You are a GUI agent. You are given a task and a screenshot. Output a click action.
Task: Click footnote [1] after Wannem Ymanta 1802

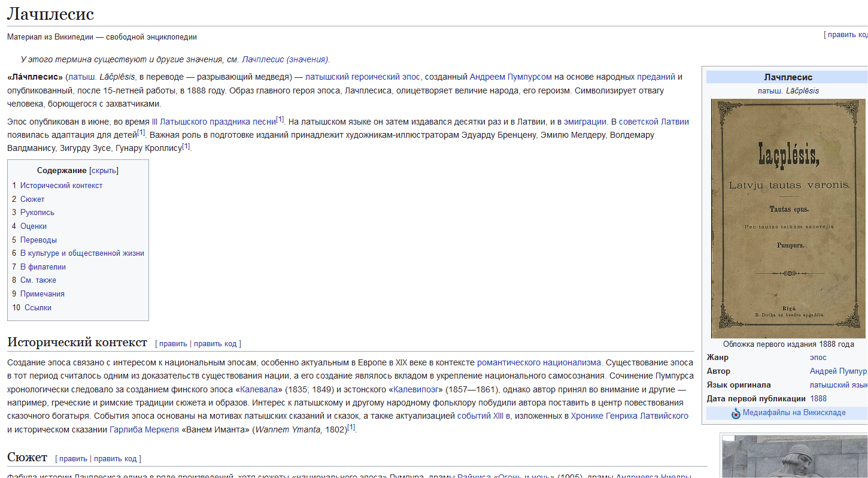point(351,427)
